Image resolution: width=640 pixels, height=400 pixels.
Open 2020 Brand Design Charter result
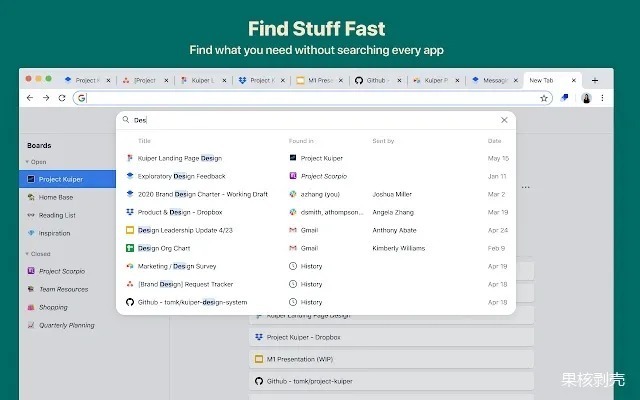tap(316, 194)
